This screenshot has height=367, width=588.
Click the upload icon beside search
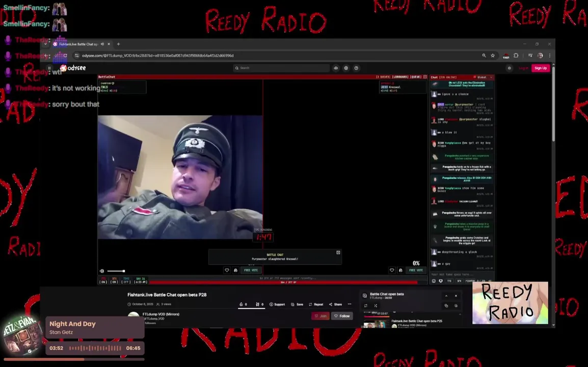coord(336,68)
